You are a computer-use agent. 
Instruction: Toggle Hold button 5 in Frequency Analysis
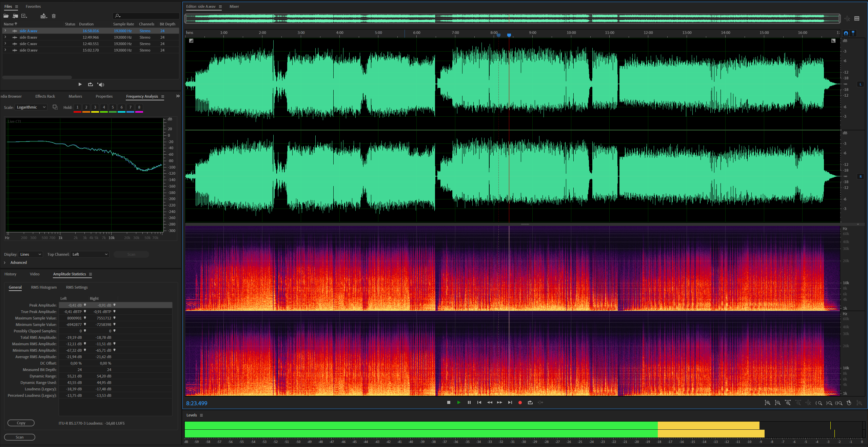[x=113, y=107]
